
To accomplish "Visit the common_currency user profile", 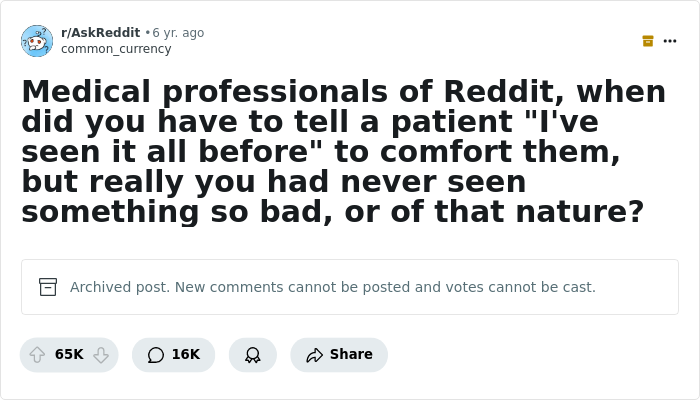I will coord(116,49).
